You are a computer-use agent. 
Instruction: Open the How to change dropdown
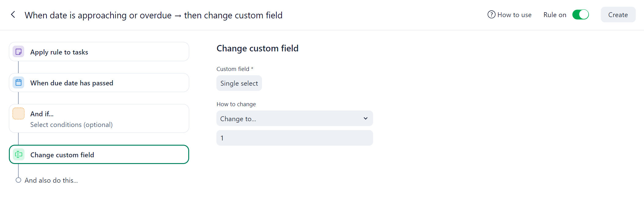tap(294, 118)
